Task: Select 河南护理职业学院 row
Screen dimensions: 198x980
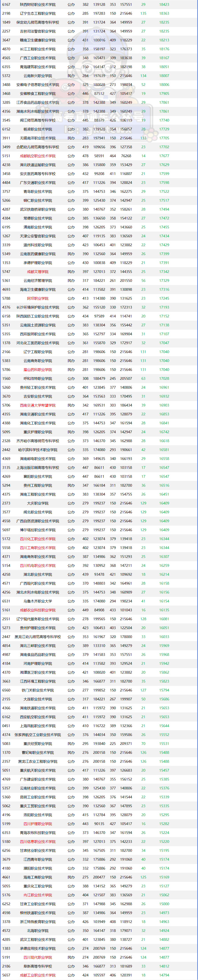Action: 99,663
